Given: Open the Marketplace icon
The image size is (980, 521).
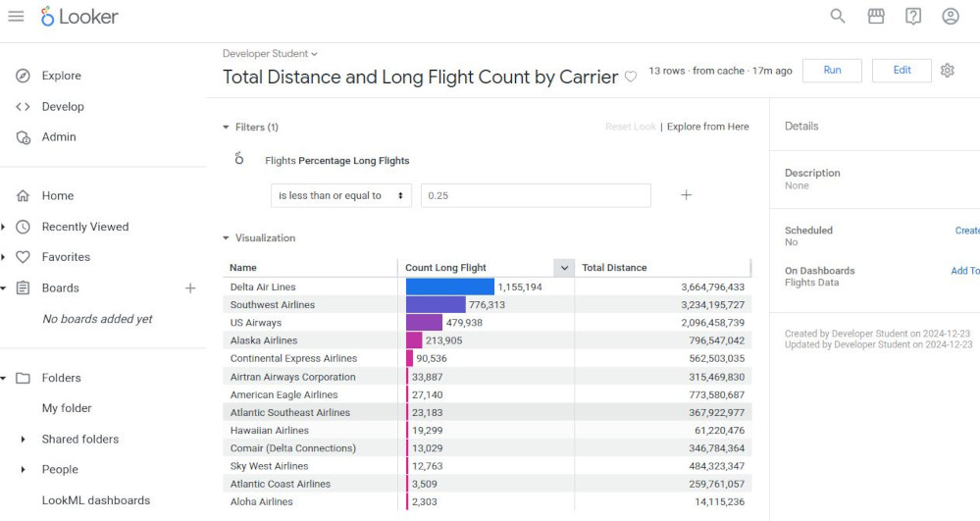Looking at the screenshot, I should click(876, 17).
